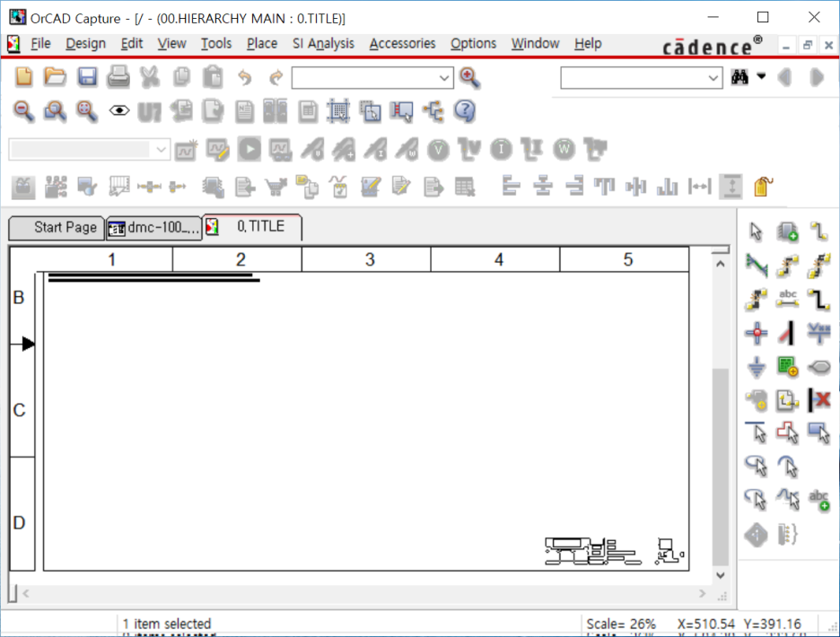The width and height of the screenshot is (840, 637).
Task: Open the Options menu
Action: [x=473, y=43]
